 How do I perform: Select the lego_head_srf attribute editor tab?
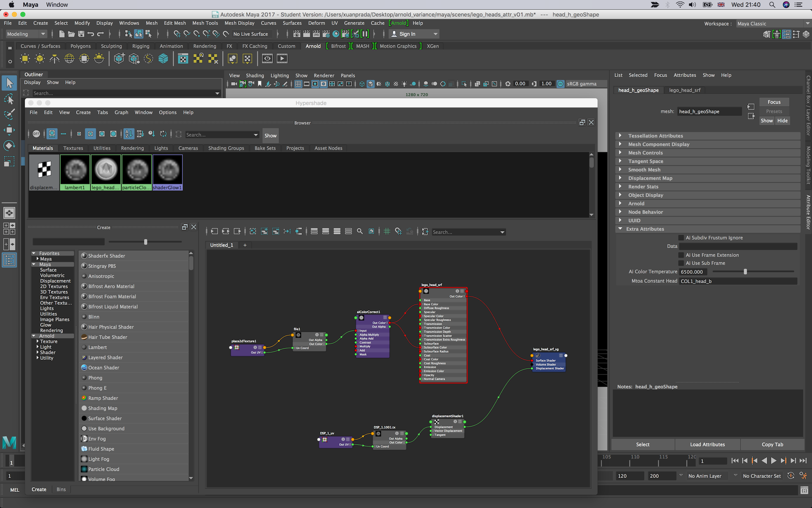(685, 90)
